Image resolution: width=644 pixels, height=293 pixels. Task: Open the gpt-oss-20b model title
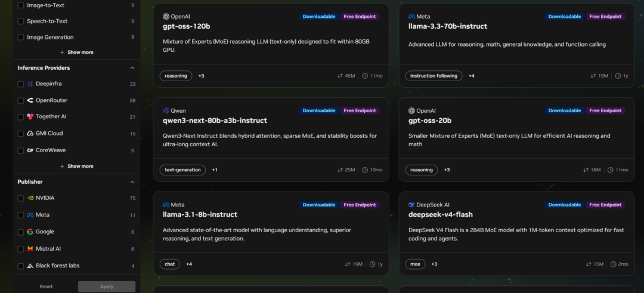(429, 121)
